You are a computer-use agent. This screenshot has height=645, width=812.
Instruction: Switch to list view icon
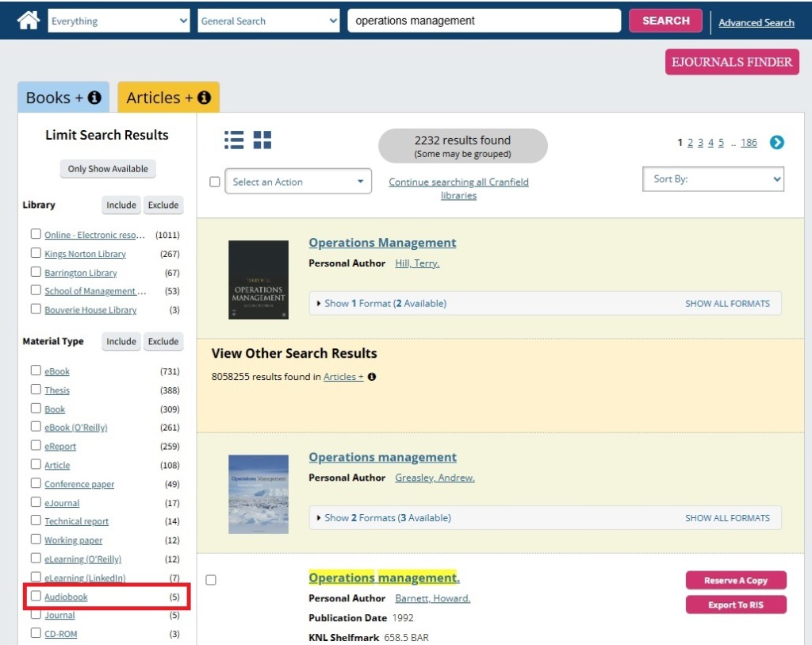pos(234,140)
